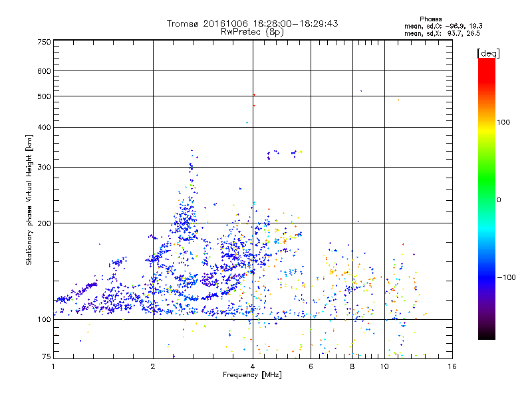Click the y-axis label '500'
Viewport: 532px width, 399px height.
44,96
